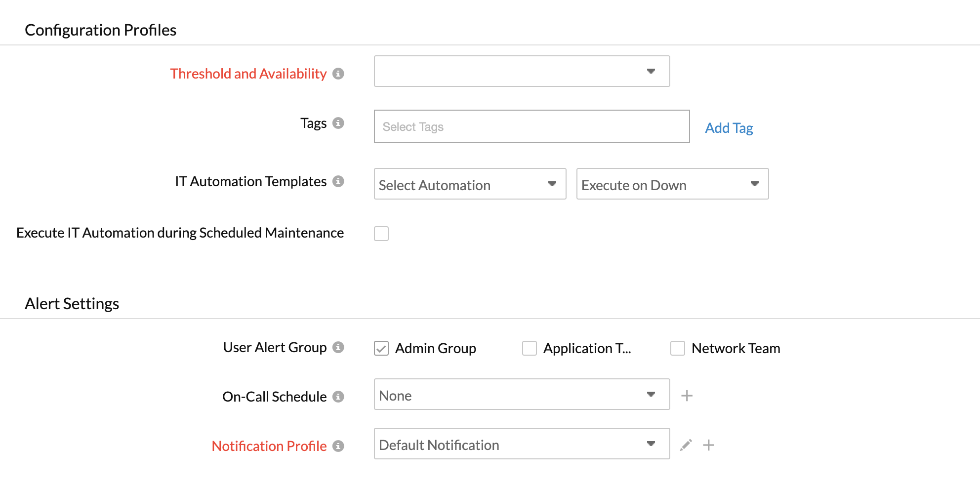Click the Tags info icon
980x489 pixels.
pos(338,123)
